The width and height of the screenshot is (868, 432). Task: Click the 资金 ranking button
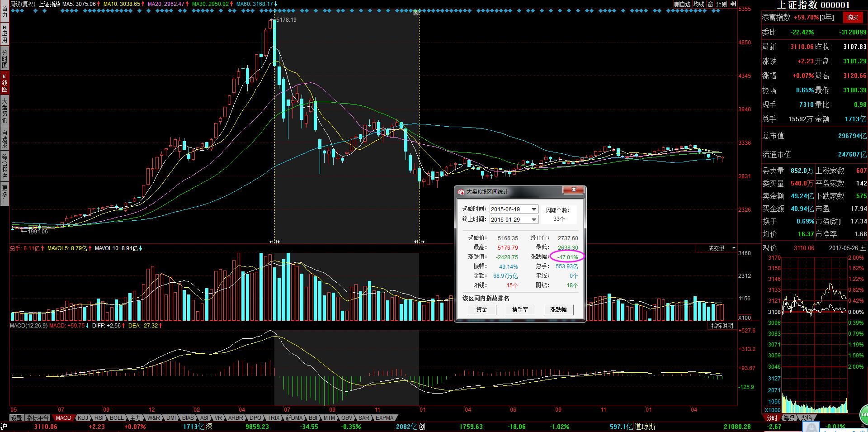[x=481, y=309]
